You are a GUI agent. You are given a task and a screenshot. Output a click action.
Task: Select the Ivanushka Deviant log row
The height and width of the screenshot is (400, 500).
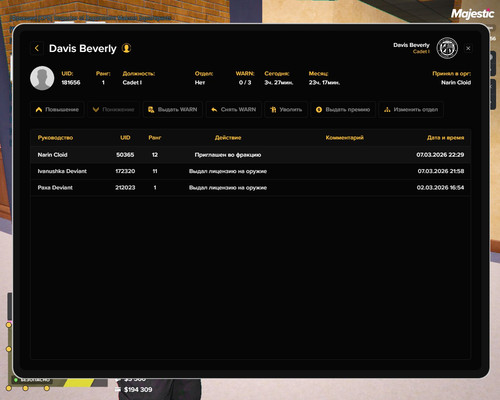251,171
